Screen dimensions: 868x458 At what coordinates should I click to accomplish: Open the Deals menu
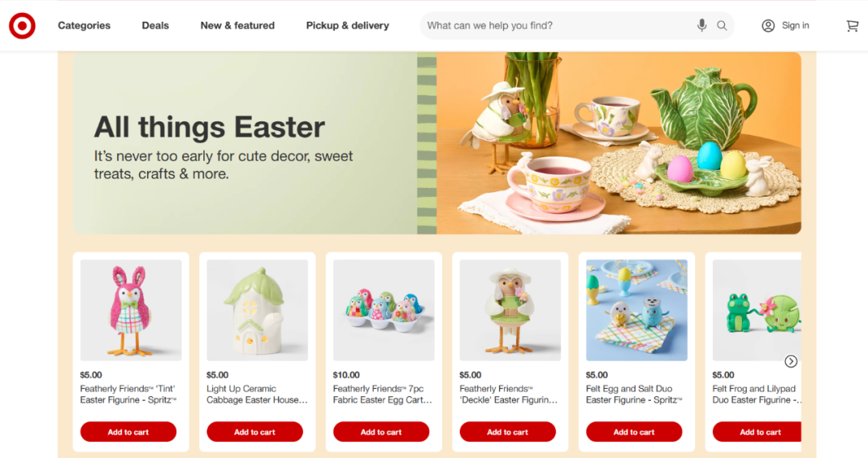(155, 26)
